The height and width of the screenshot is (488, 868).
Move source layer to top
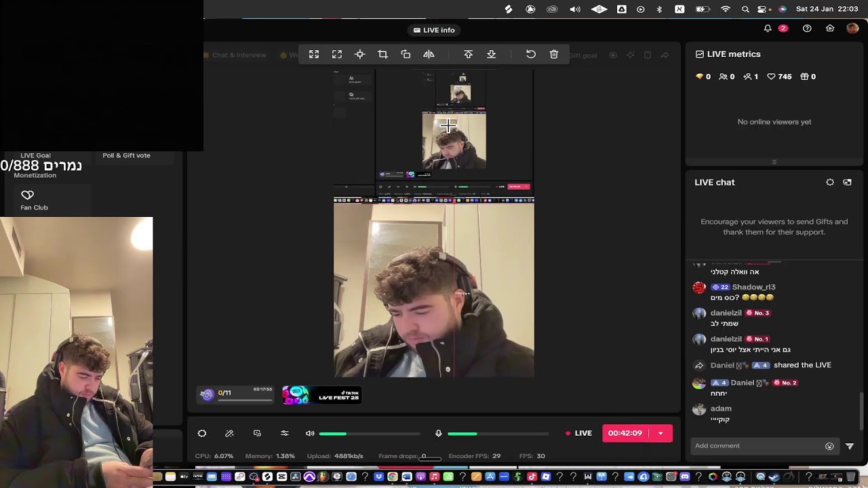[468, 54]
